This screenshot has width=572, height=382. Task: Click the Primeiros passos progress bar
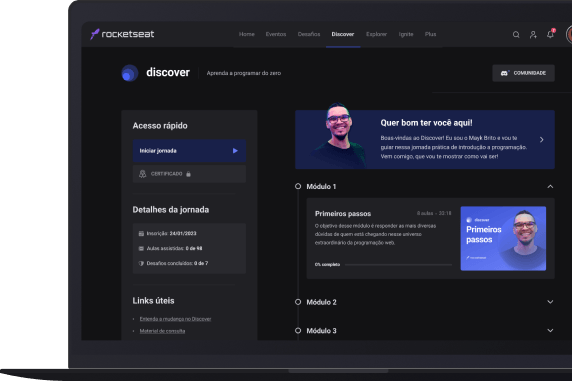click(398, 265)
